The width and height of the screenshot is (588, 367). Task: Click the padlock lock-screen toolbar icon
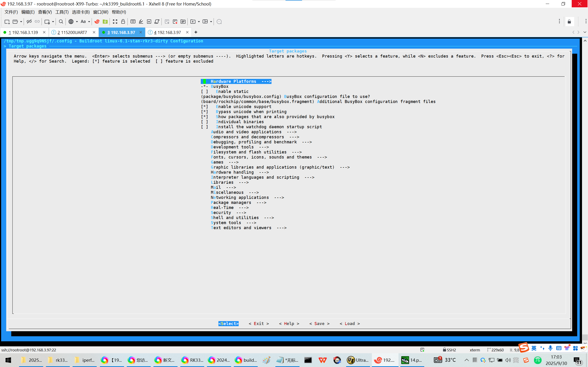pyautogui.click(x=123, y=22)
